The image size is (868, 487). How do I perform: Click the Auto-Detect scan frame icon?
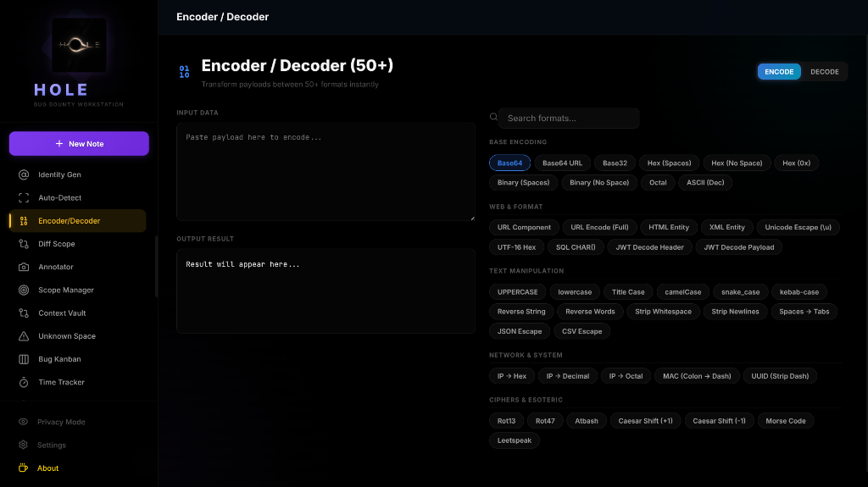click(x=23, y=197)
